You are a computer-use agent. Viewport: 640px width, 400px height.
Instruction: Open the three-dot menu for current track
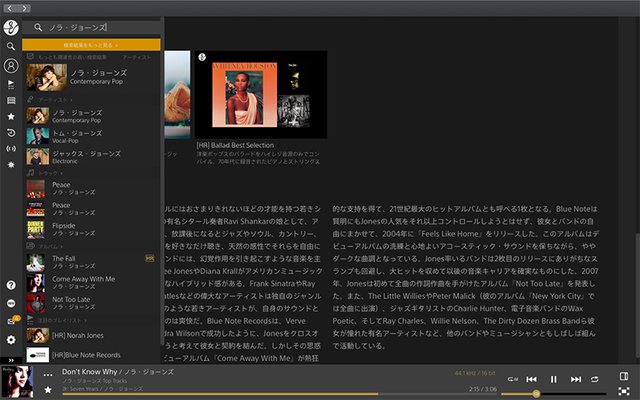(x=48, y=374)
